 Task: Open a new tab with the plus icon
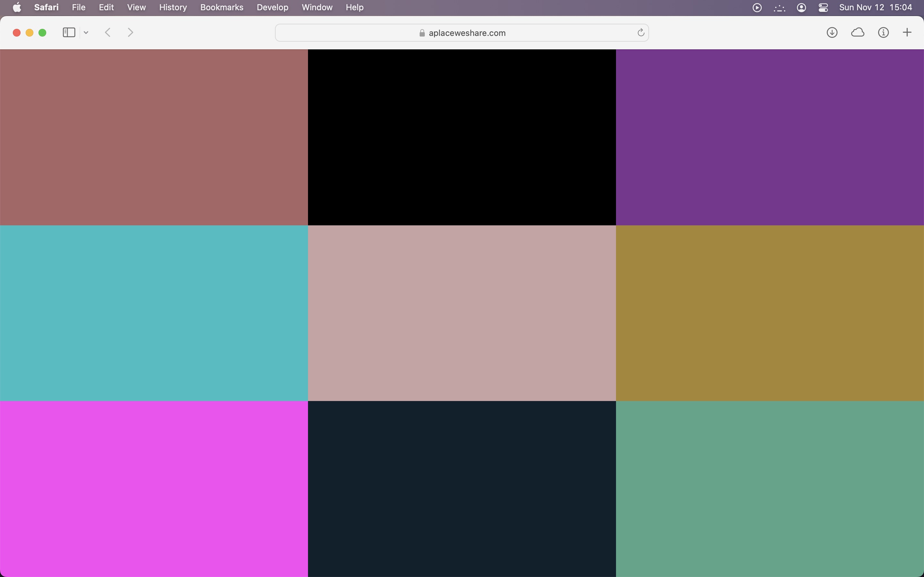(x=907, y=32)
